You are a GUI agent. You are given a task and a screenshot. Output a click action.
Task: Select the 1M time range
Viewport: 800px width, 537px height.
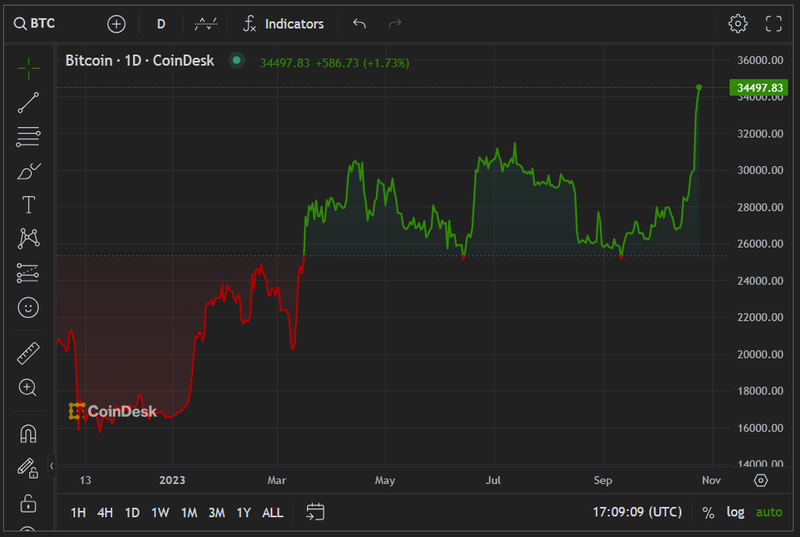(x=188, y=512)
